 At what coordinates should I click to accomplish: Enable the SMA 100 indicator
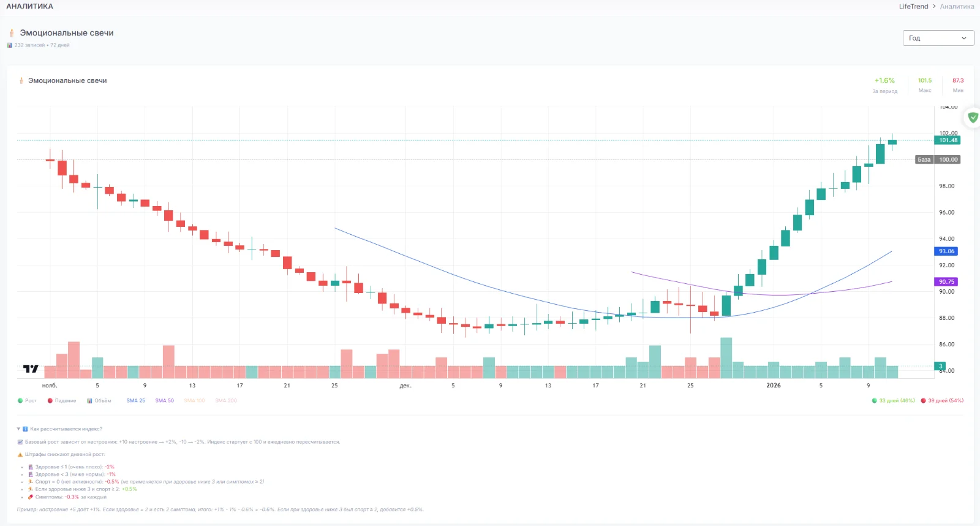[x=194, y=401]
